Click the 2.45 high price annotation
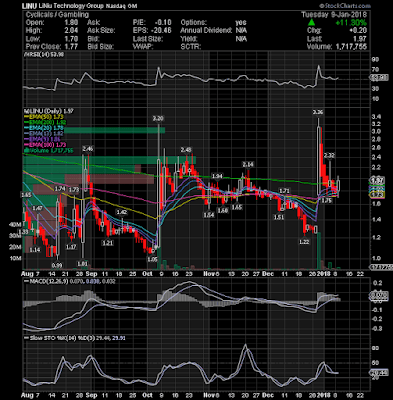Viewport: 393px width, 400px height. point(186,150)
